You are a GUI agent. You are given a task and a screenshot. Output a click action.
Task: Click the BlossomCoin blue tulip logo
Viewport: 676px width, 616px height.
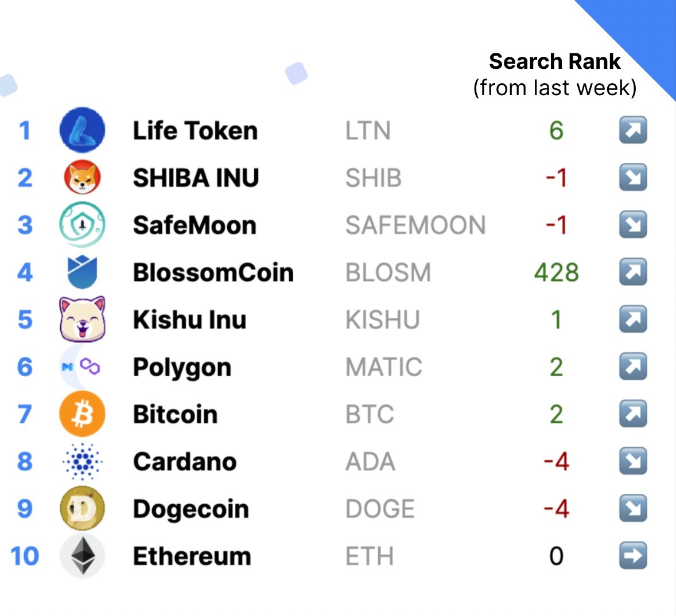coord(82,272)
